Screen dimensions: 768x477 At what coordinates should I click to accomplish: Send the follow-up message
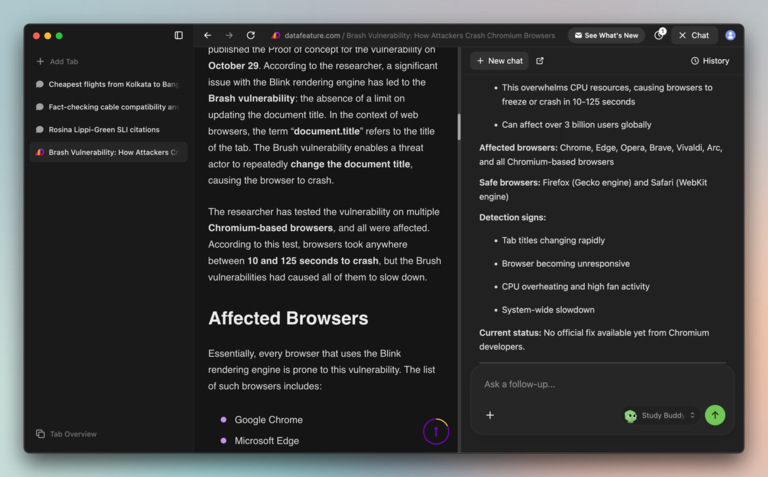[x=715, y=415]
